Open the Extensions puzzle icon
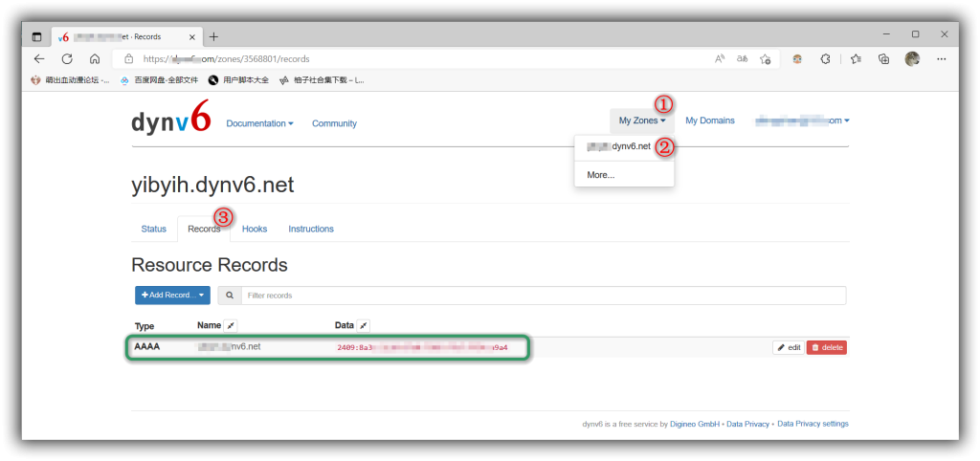Screen dimensions: 980x461 coord(825,58)
